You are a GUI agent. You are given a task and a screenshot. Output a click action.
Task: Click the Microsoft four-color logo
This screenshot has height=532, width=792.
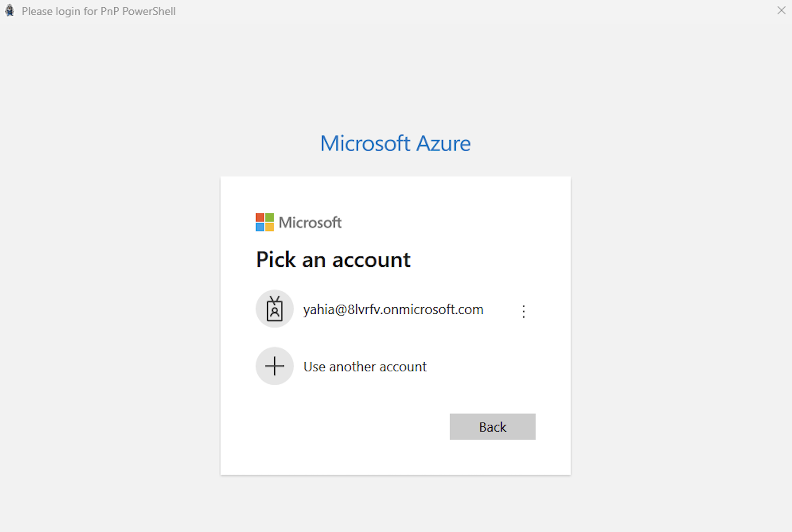coord(264,222)
